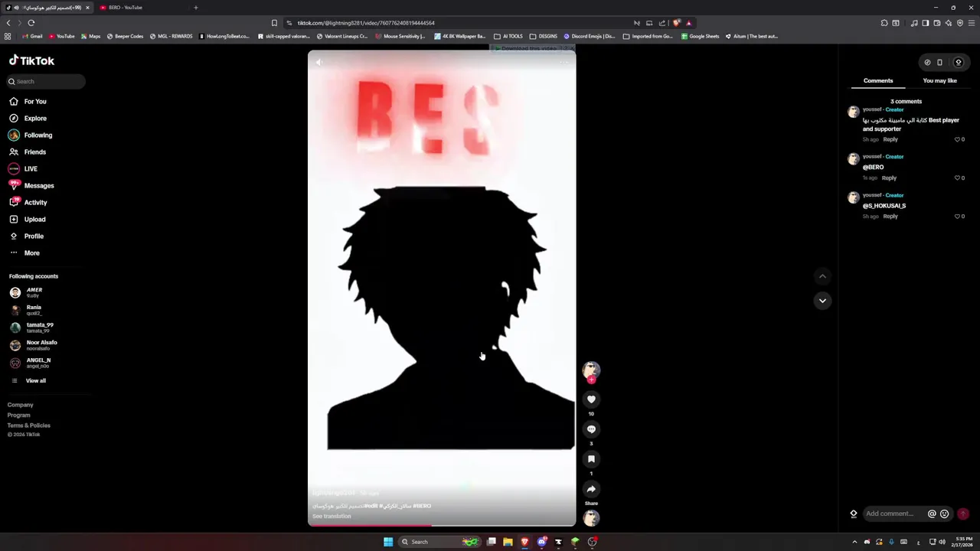Like the video with heart icon
This screenshot has width=980, height=551.
tap(591, 399)
